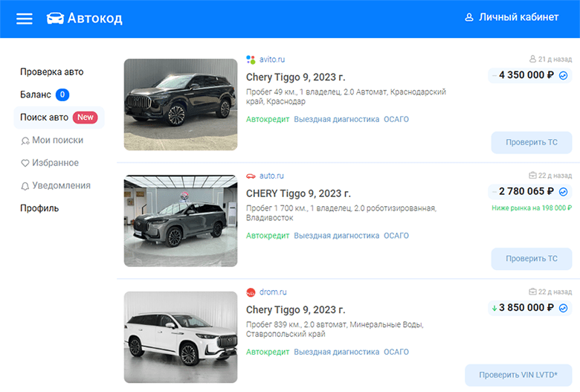Viewport: 580px width, 392px height.
Task: Click ОСАГО on the auto.ru listing
Action: click(396, 235)
